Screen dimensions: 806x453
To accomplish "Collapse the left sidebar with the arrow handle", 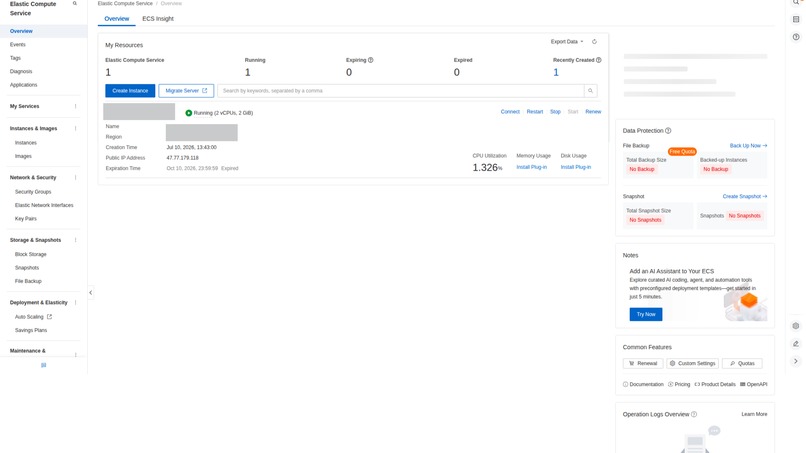I will [x=90, y=293].
